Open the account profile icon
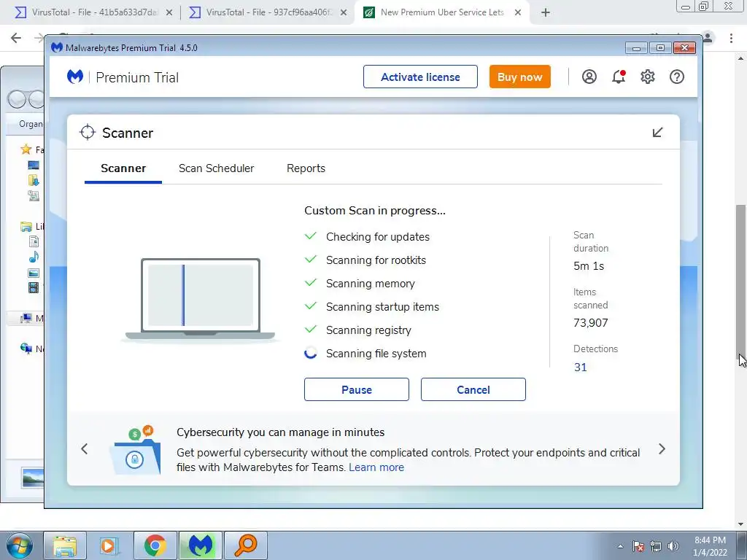 (589, 77)
